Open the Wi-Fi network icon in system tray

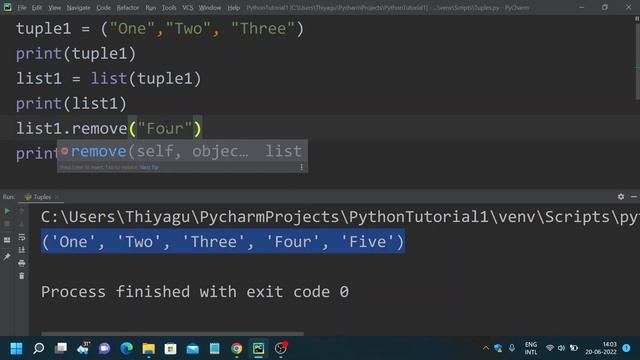tap(549, 348)
